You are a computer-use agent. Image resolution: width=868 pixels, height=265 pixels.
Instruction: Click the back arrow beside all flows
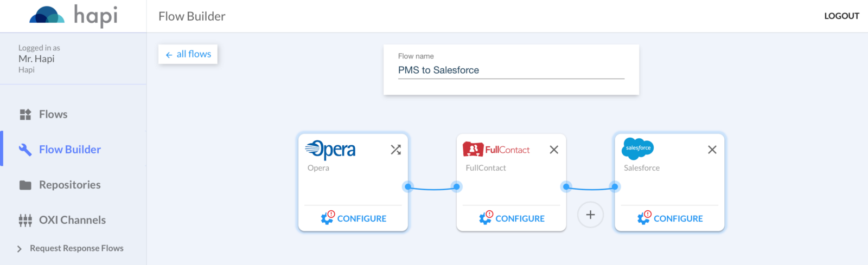click(x=169, y=55)
